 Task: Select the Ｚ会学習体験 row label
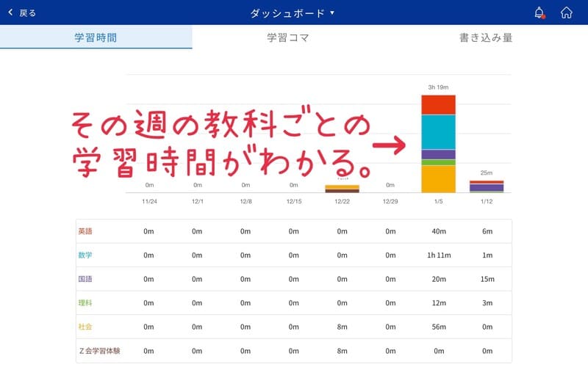click(98, 351)
